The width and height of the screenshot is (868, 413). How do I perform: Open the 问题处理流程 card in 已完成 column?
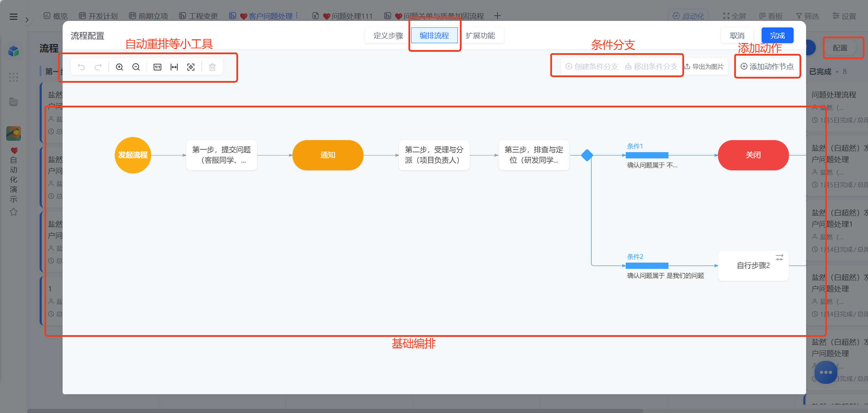[836, 107]
